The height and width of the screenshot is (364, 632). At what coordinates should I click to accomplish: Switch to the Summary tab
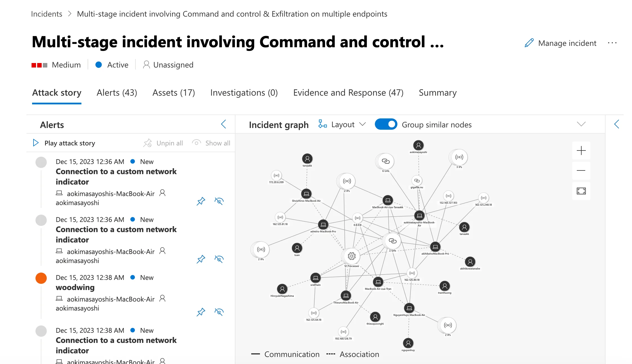pyautogui.click(x=438, y=92)
